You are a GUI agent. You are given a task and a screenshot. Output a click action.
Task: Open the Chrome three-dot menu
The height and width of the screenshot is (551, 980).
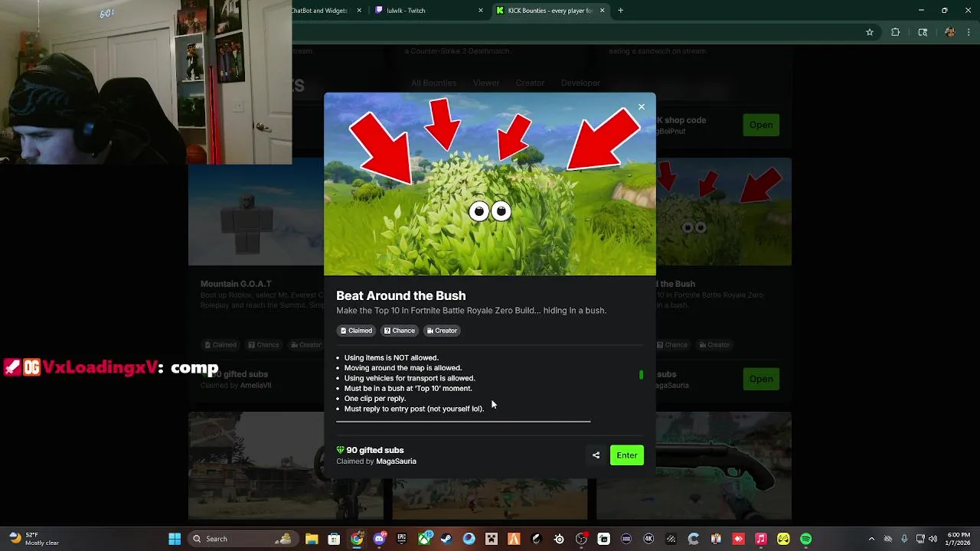pos(969,32)
